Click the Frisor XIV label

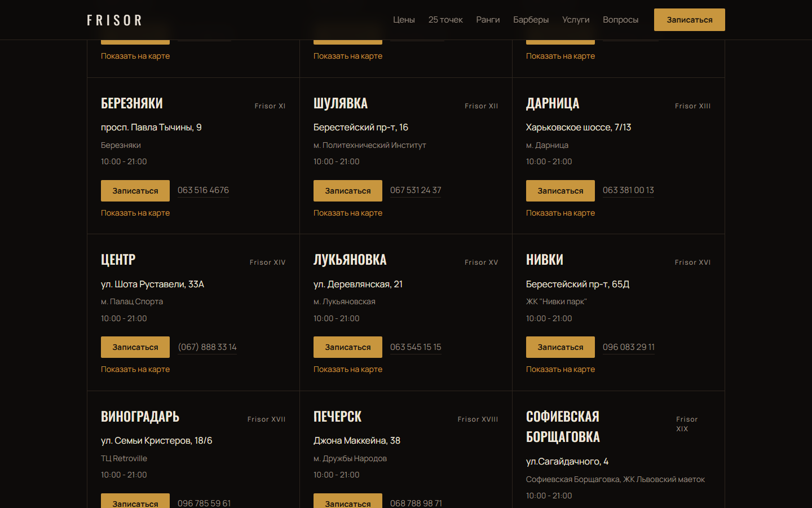[x=268, y=262]
